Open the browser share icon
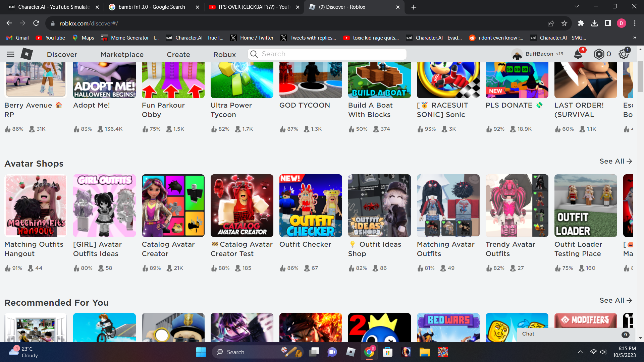The height and width of the screenshot is (362, 644). click(551, 23)
